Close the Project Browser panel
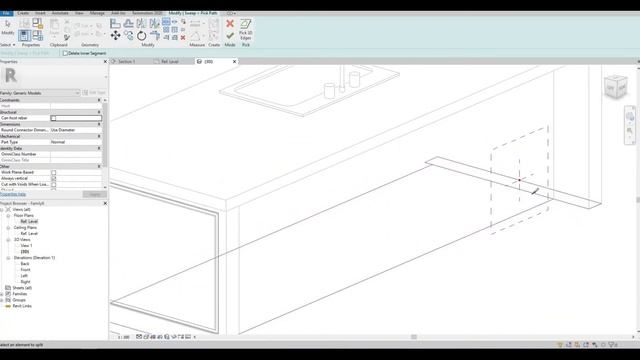The height and width of the screenshot is (360, 640). [105, 203]
